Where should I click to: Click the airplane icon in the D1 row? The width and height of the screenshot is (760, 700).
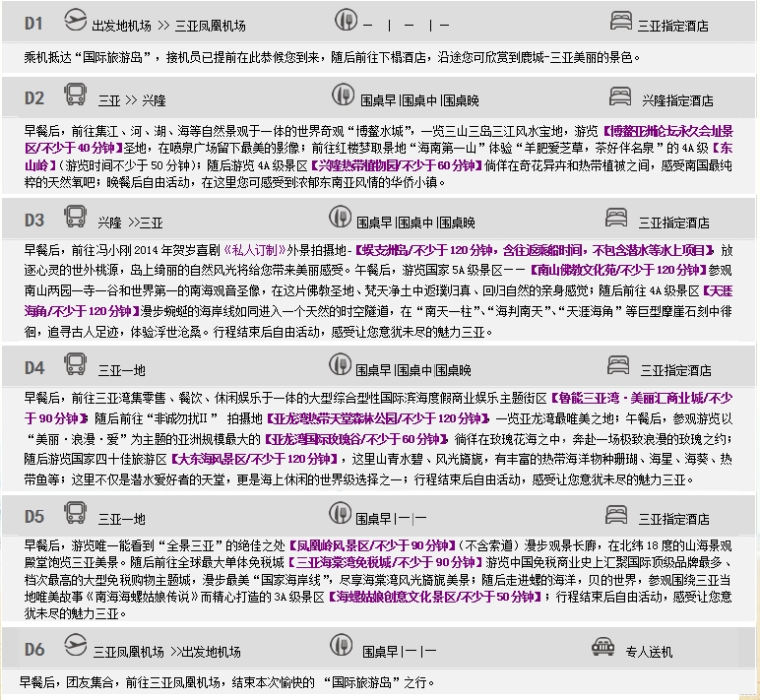[74, 21]
